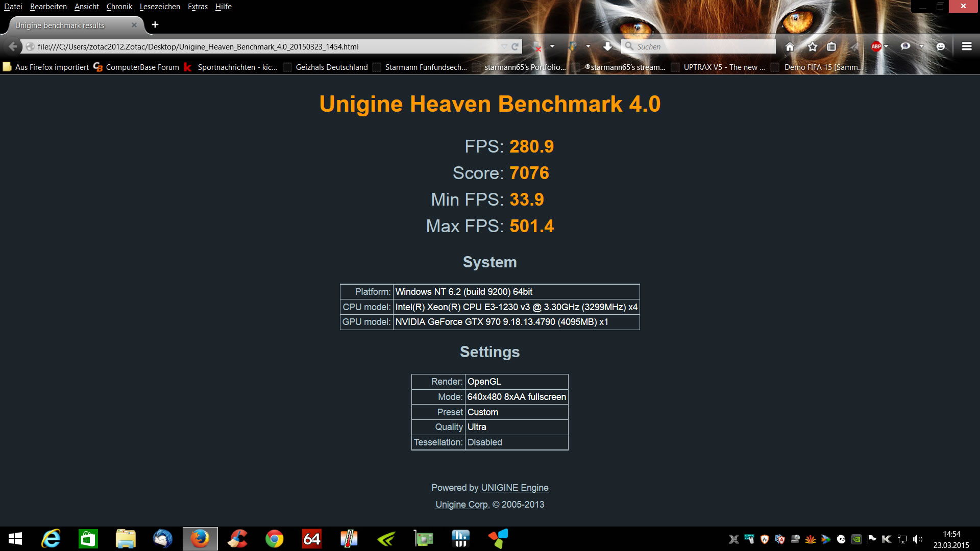Open the Lesezeichen menu
This screenshot has width=980, height=551.
click(x=160, y=7)
